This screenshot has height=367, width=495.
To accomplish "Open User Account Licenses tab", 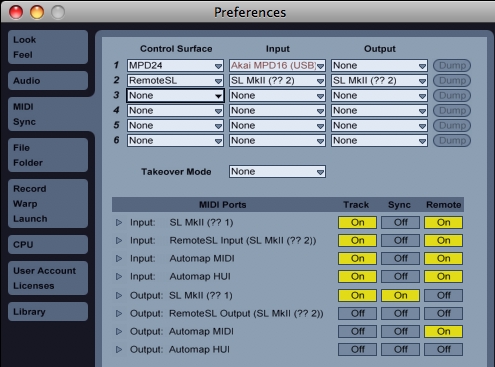I will [48, 278].
